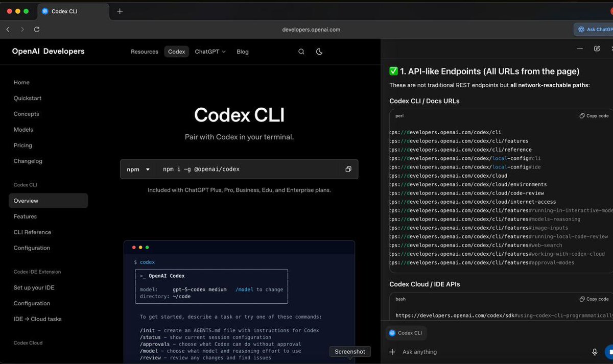Click the copy icon next to npm command
613x364 pixels.
click(348, 169)
